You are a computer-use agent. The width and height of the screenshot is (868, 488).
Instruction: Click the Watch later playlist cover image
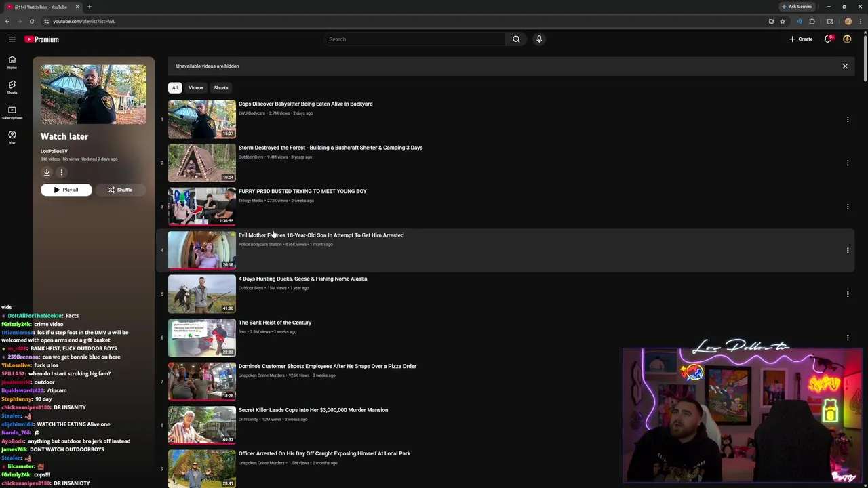coord(94,94)
